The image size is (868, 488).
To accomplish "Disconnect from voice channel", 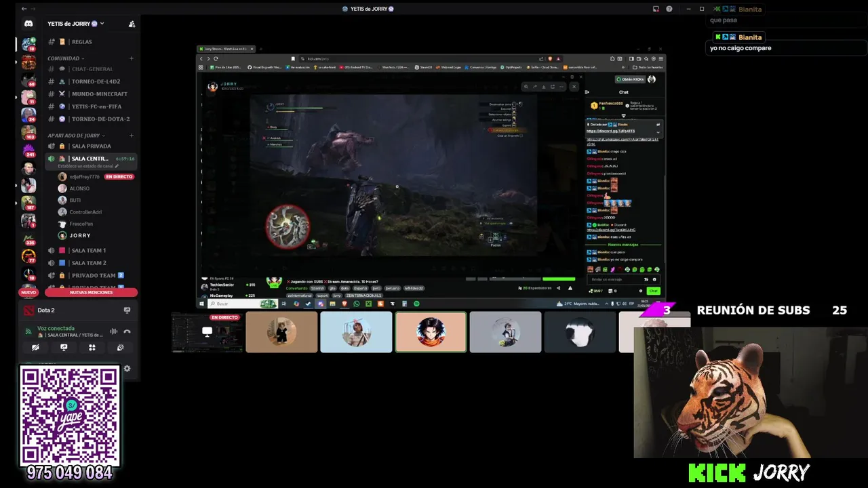I will 127,331.
